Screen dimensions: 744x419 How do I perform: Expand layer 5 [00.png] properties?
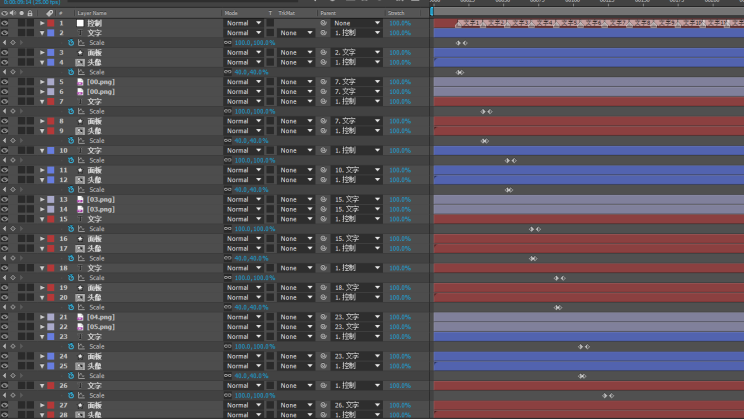[42, 82]
